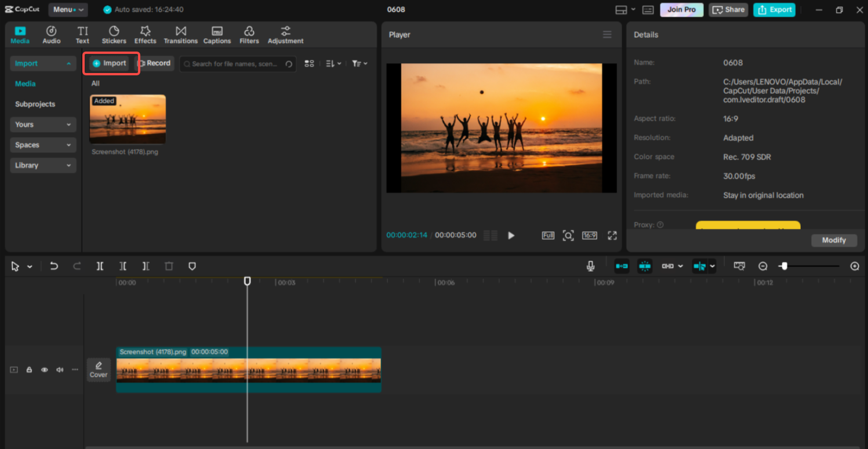Image resolution: width=868 pixels, height=449 pixels.
Task: Click the Captions icon in the top bar
Action: (x=217, y=34)
